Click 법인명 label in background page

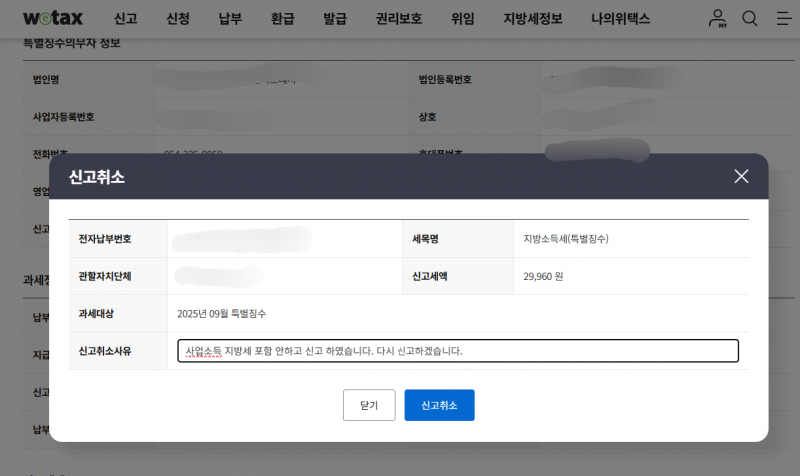tap(46, 80)
